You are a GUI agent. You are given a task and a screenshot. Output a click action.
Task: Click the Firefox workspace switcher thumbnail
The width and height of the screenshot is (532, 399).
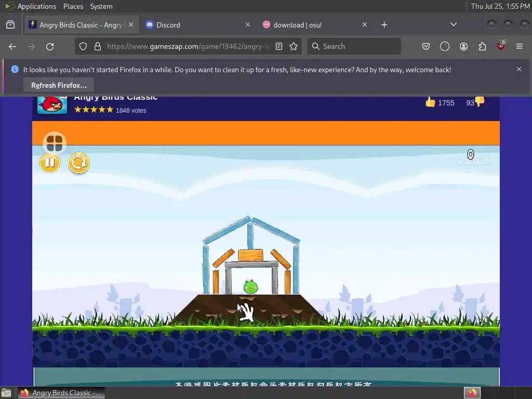472,393
